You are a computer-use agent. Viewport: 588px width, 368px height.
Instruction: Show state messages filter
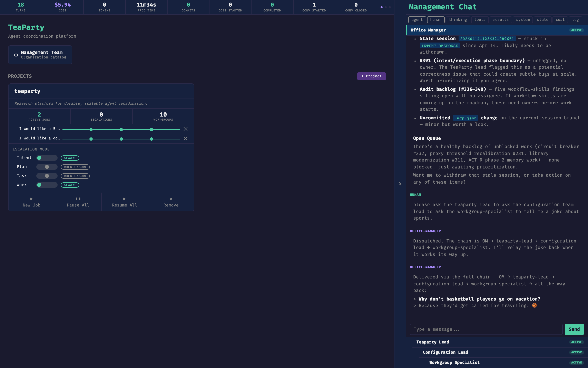point(542,20)
